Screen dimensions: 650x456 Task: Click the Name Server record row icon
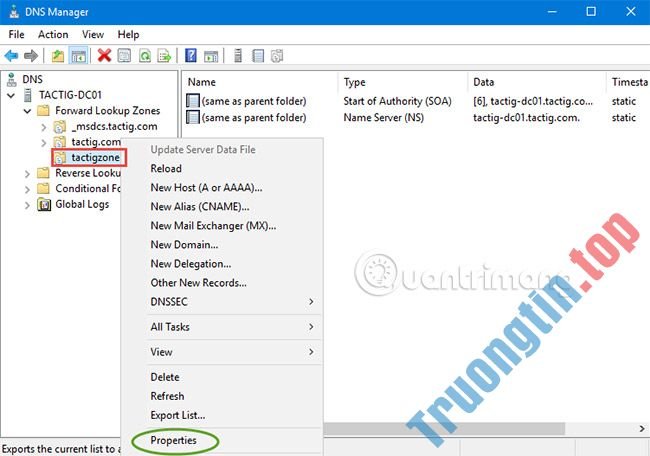click(193, 117)
